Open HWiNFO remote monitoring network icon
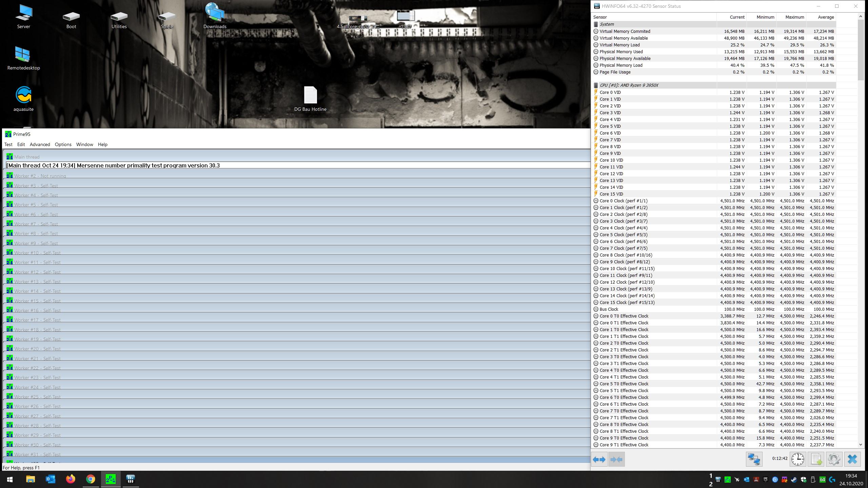Image resolution: width=868 pixels, height=488 pixels. [x=754, y=460]
